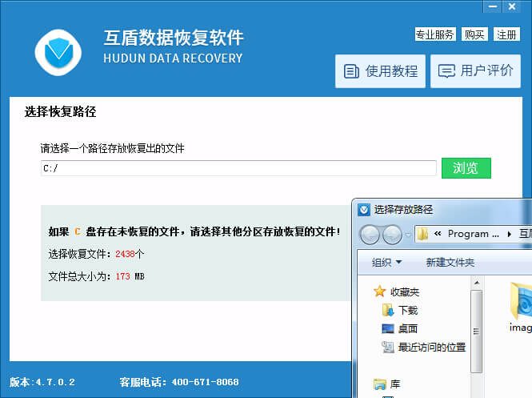Viewport: 532px width, 398px height.
Task: Select 收藏夹 favorites in navigation tree
Action: (405, 291)
